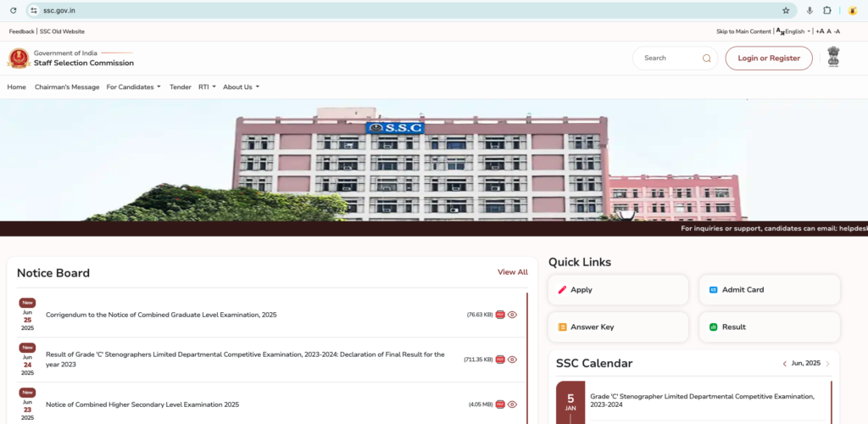Expand the About Us dropdown menu
The width and height of the screenshot is (868, 424).
(241, 86)
